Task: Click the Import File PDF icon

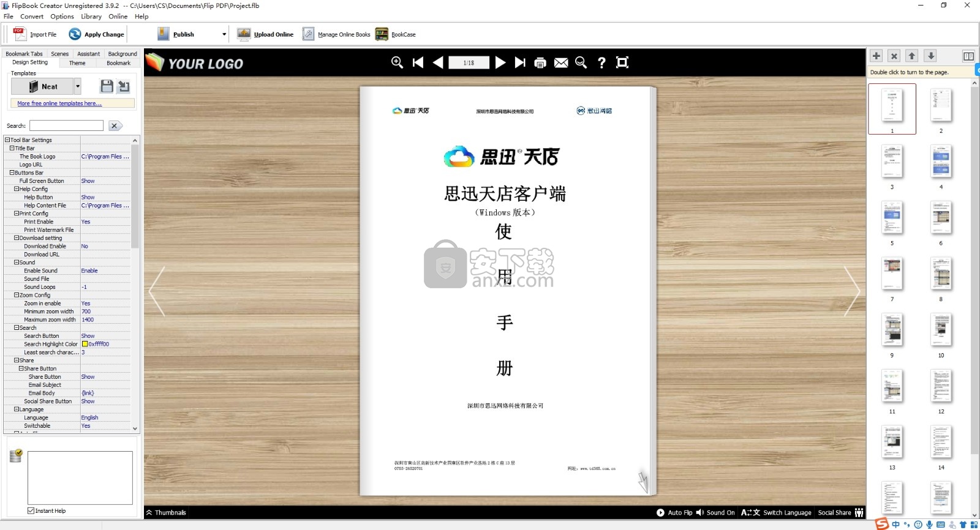Action: point(20,34)
